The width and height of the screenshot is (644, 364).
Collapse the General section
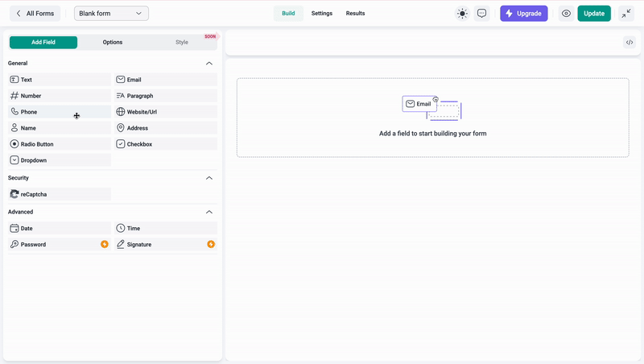209,63
